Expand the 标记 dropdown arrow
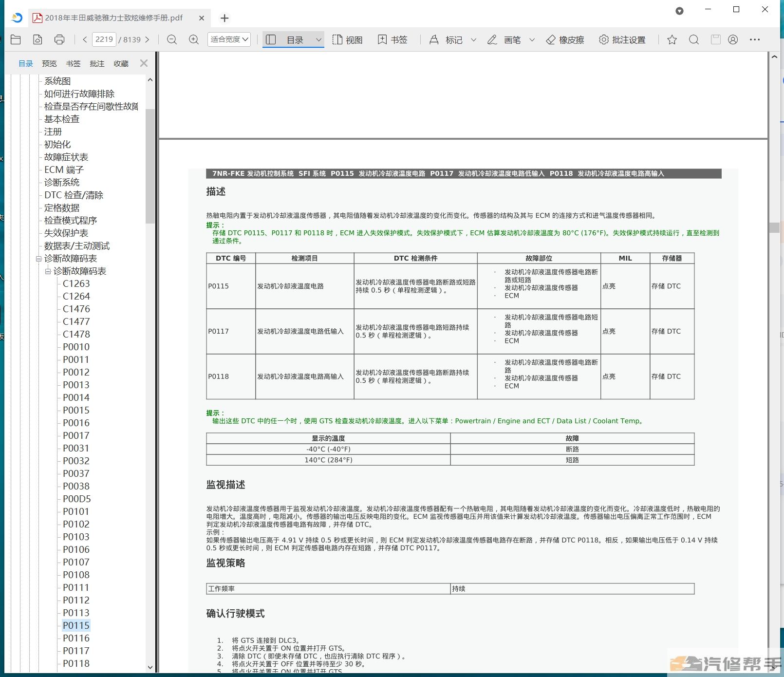The width and height of the screenshot is (784, 677). tap(473, 40)
